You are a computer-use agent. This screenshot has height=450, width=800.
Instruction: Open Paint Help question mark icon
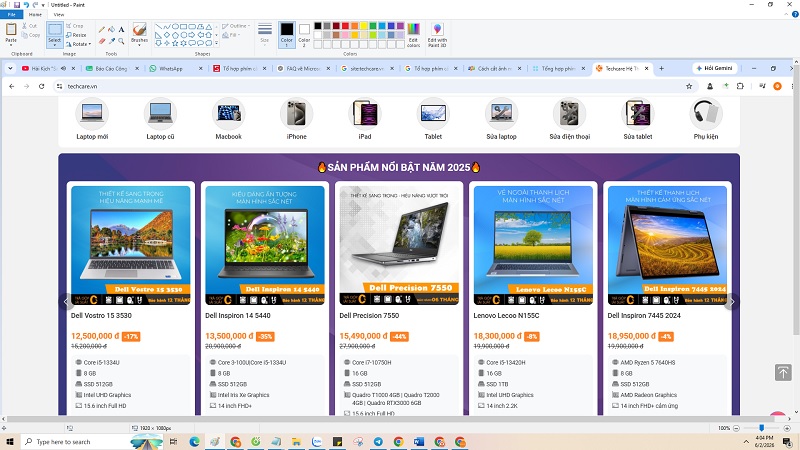[795, 14]
